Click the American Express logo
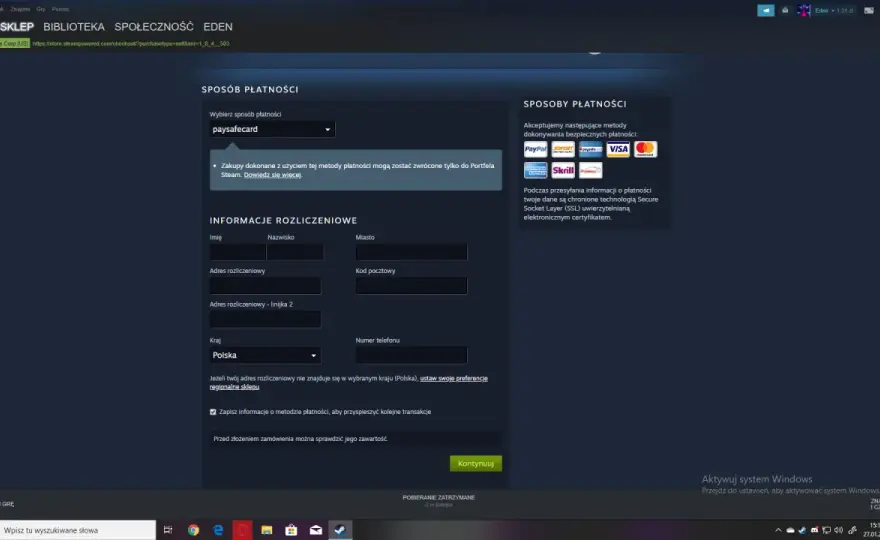880x540 pixels. point(535,170)
